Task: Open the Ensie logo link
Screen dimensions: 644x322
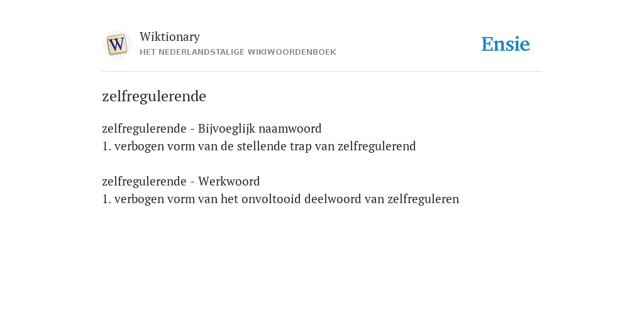Action: [x=506, y=45]
